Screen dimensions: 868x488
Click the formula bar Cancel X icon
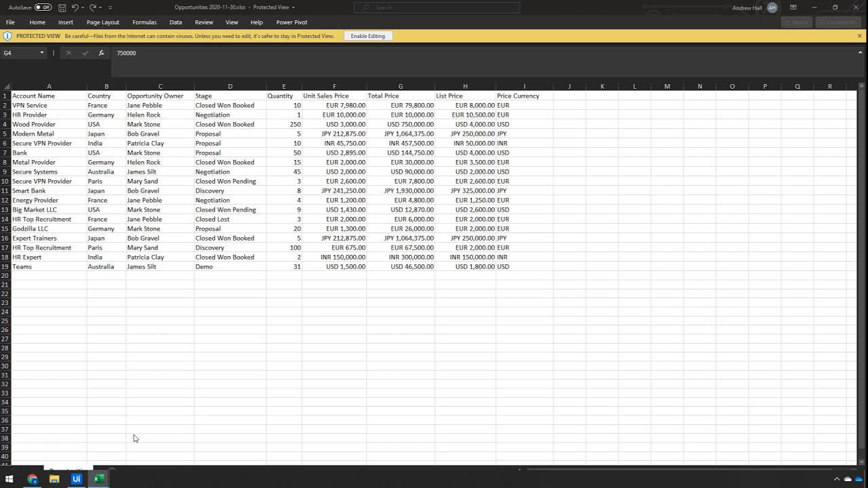point(68,53)
